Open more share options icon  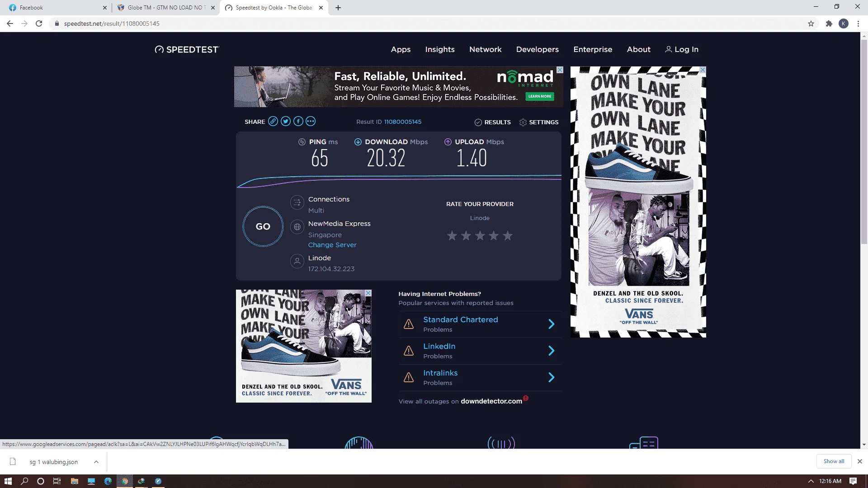point(311,121)
